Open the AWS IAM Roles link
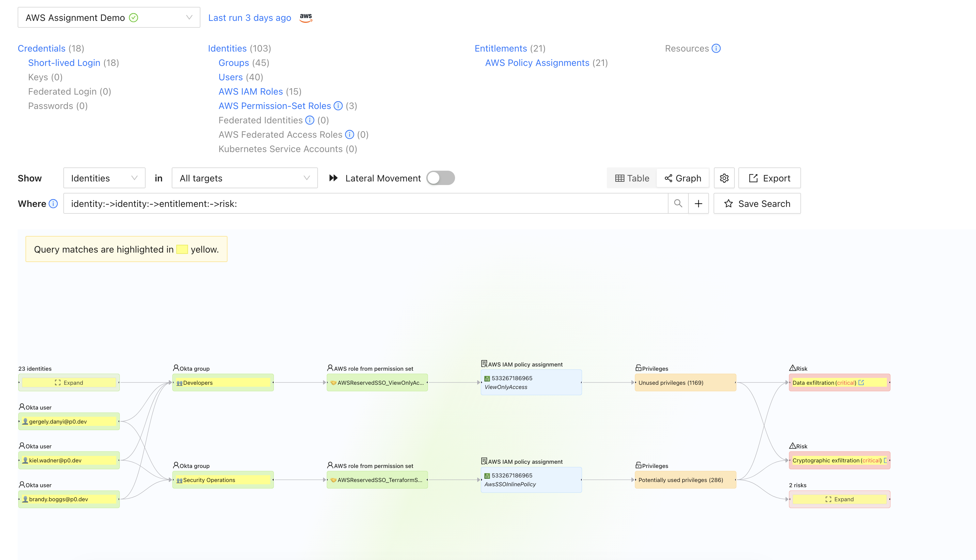The image size is (976, 560). [x=251, y=91]
